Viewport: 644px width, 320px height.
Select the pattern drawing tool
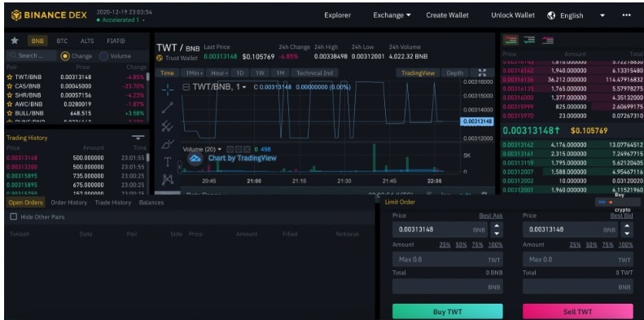[x=168, y=179]
